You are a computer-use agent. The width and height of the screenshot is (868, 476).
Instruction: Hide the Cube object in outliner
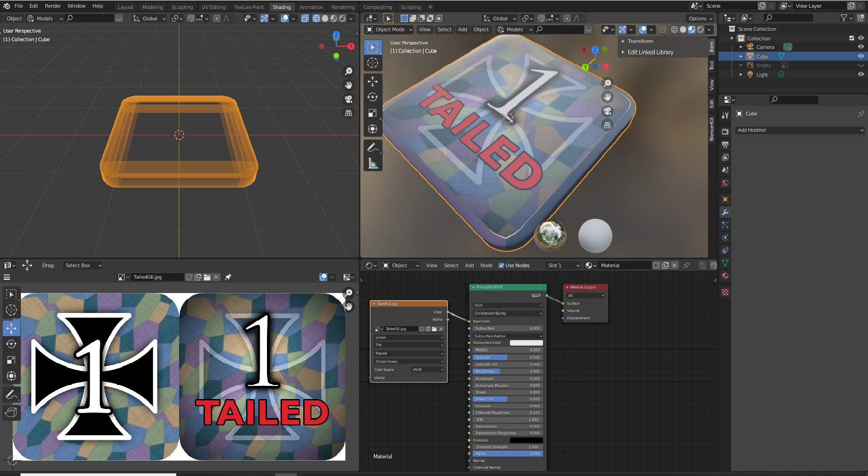coord(861,57)
